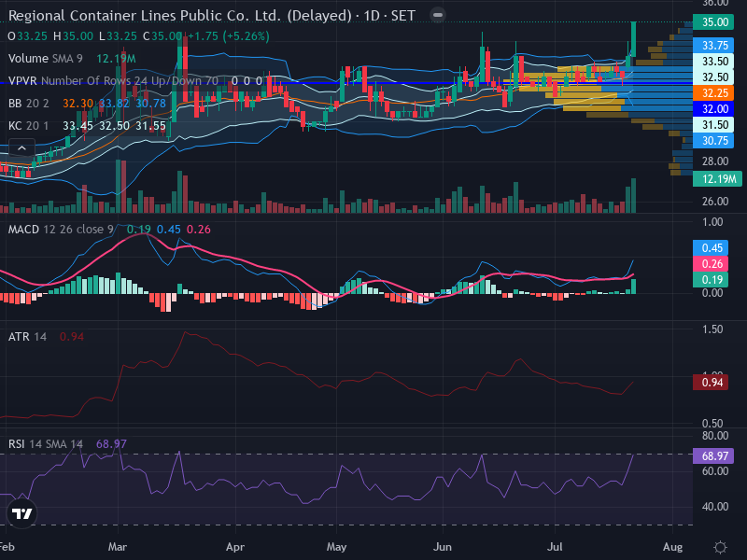
Task: Click the 31.50 price label
Action: point(713,125)
